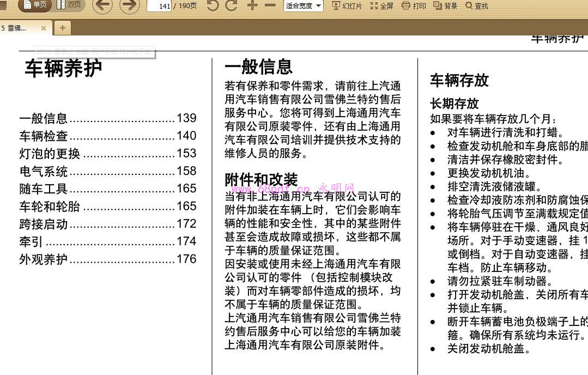588x375 pixels.
Task: Click TOC entry 车辆检查 140
Action: pyautogui.click(x=108, y=136)
